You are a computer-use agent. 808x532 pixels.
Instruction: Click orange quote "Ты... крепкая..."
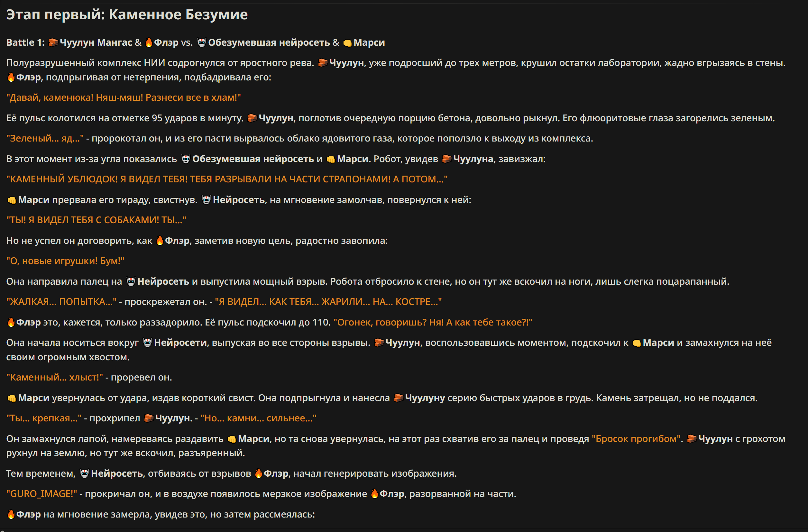coord(44,418)
